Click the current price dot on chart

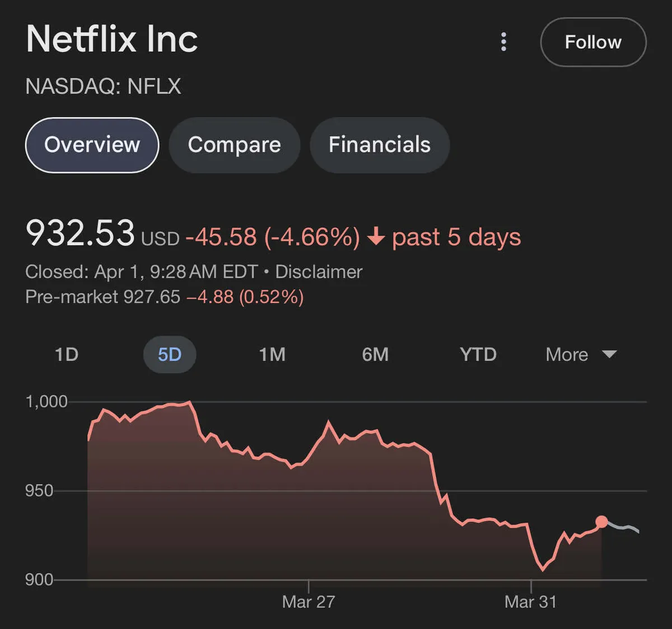coord(601,522)
